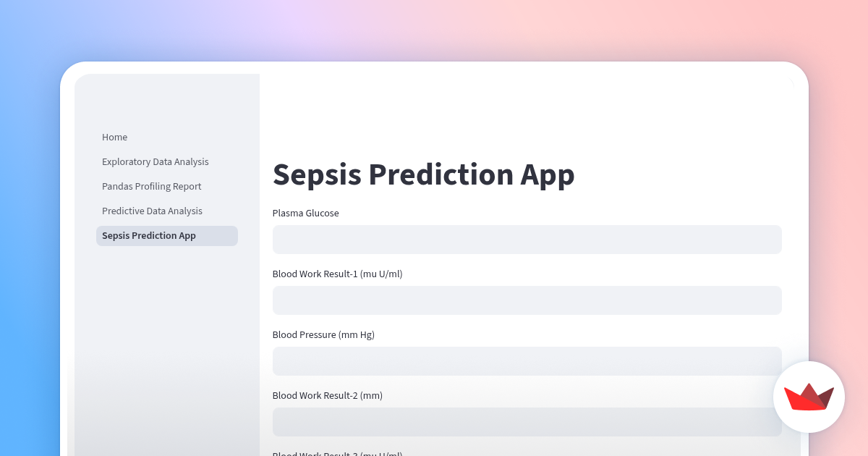Navigate to Exploratory Data Analysis
Screen dimensions: 868x456
(155, 161)
